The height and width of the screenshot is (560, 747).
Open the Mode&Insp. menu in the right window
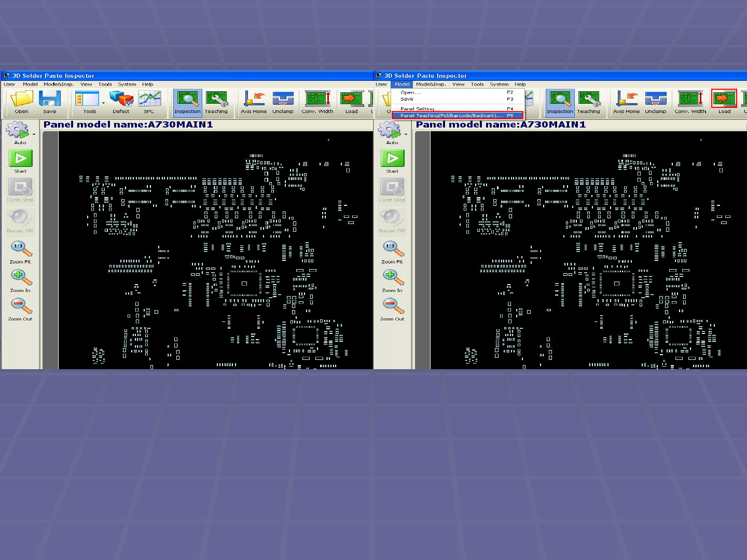pos(431,84)
